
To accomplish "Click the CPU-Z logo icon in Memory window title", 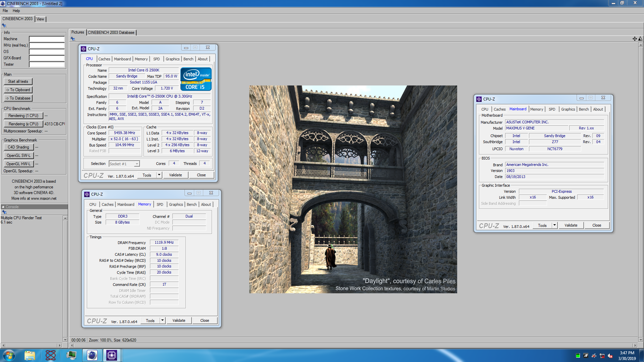I will pyautogui.click(x=87, y=194).
